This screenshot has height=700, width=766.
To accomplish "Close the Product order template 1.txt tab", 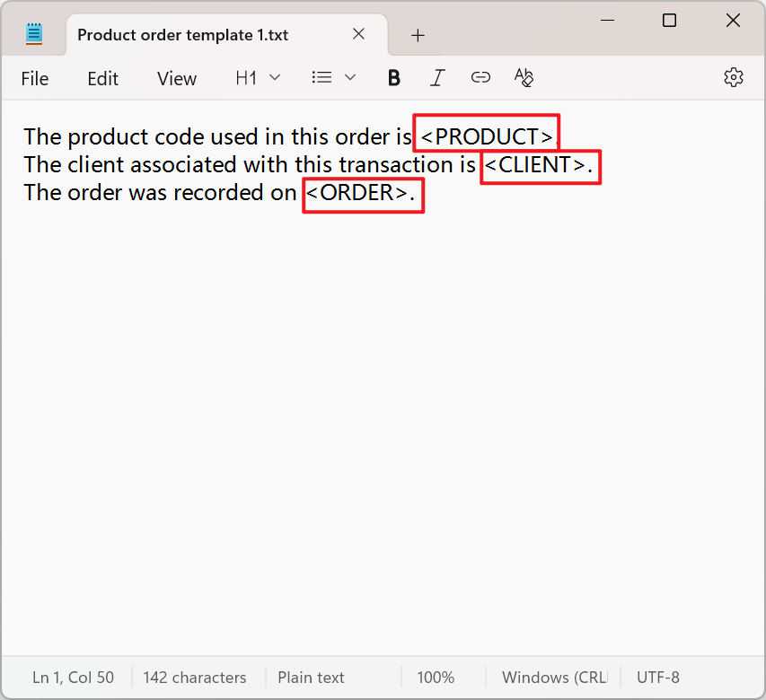I will pyautogui.click(x=358, y=34).
